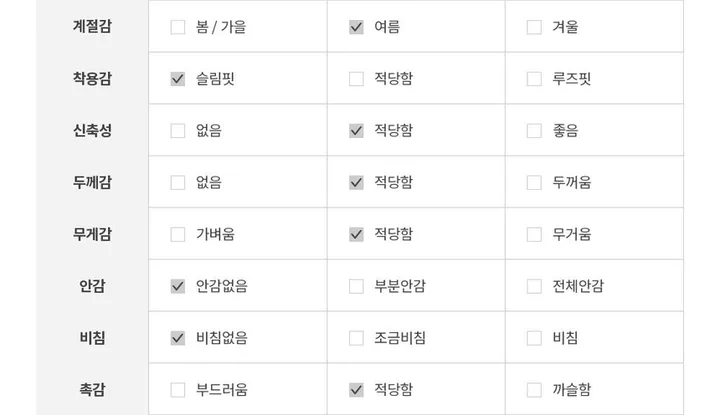Select the 루즈핏 checkbox

coord(534,79)
